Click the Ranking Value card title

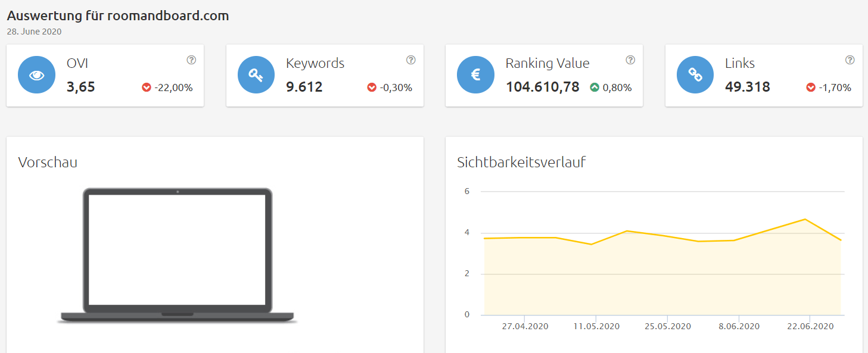(x=547, y=64)
